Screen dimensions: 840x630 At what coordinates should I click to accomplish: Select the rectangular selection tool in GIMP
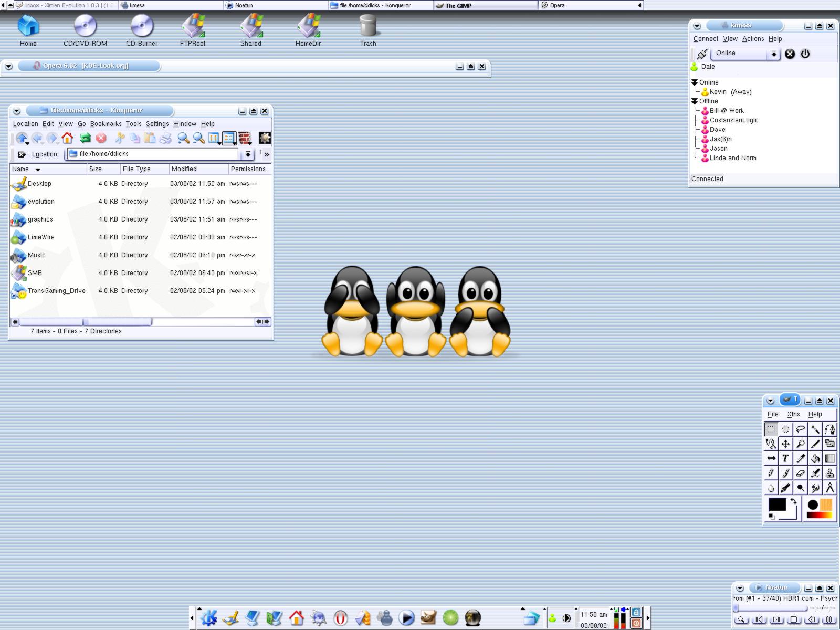click(x=771, y=429)
